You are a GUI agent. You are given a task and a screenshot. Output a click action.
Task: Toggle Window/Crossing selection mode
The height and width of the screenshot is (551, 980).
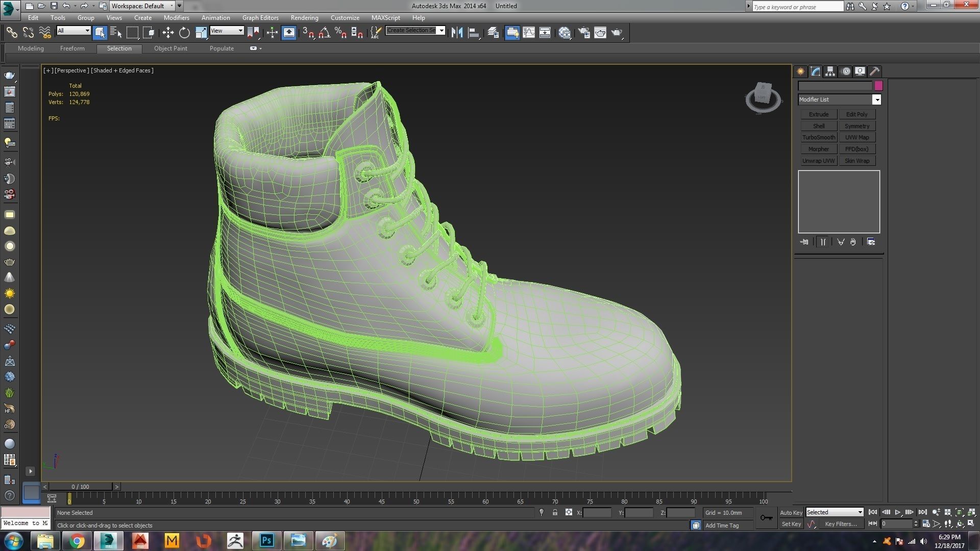point(149,33)
